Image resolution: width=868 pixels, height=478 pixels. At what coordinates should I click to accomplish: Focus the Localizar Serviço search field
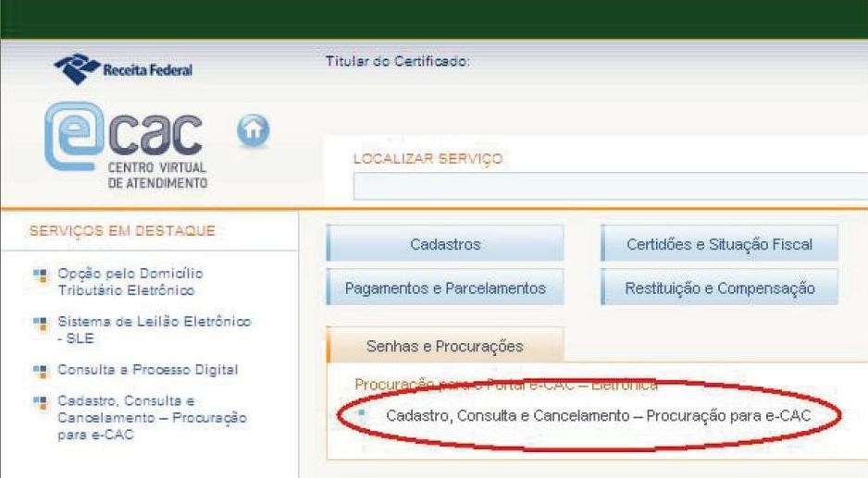point(610,186)
